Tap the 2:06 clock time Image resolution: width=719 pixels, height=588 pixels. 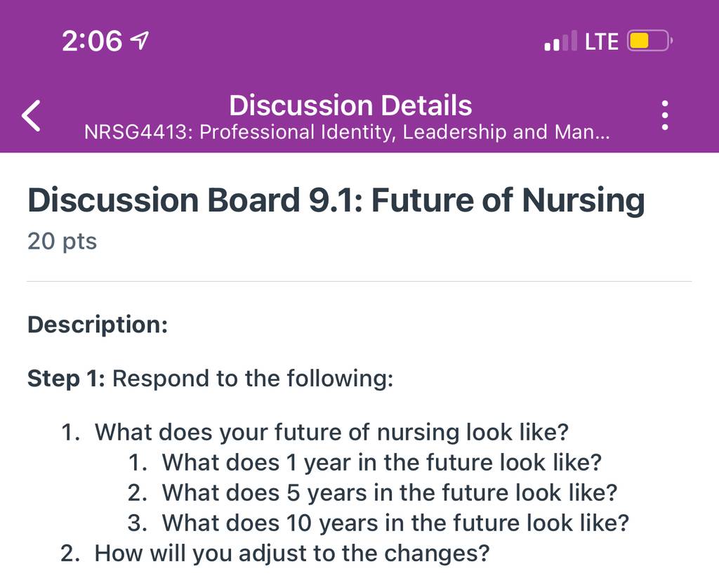click(92, 41)
